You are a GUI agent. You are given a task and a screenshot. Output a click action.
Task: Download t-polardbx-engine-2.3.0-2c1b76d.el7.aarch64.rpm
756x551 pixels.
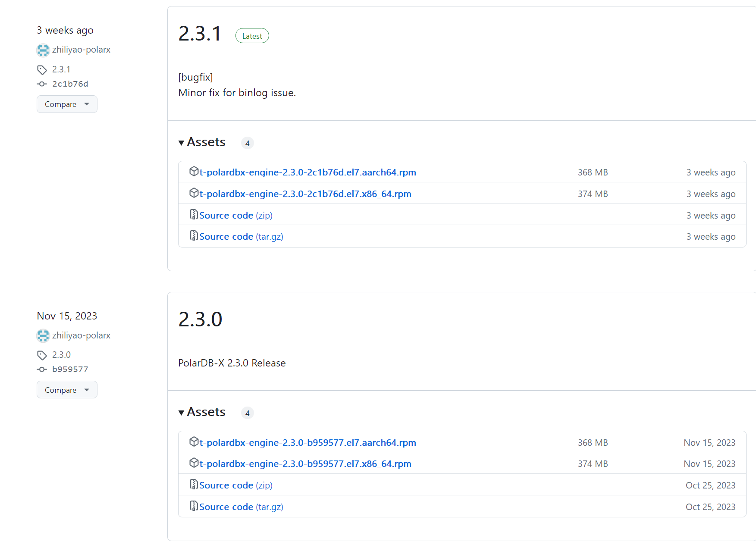click(x=307, y=172)
